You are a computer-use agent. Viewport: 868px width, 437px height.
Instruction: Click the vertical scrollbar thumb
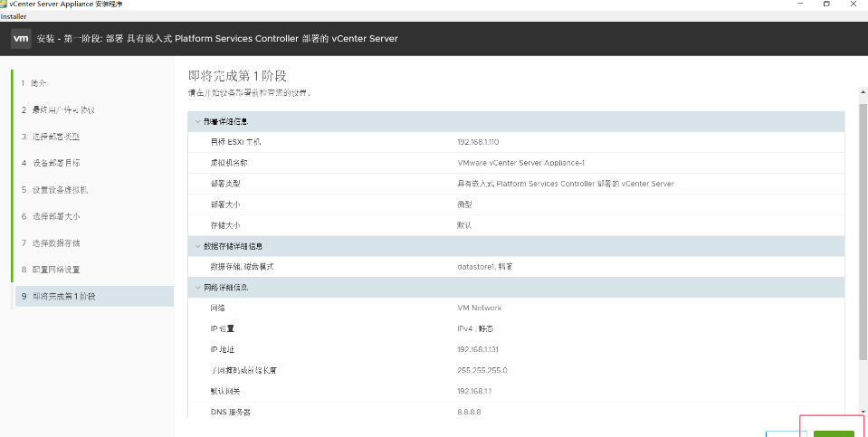[x=863, y=233]
